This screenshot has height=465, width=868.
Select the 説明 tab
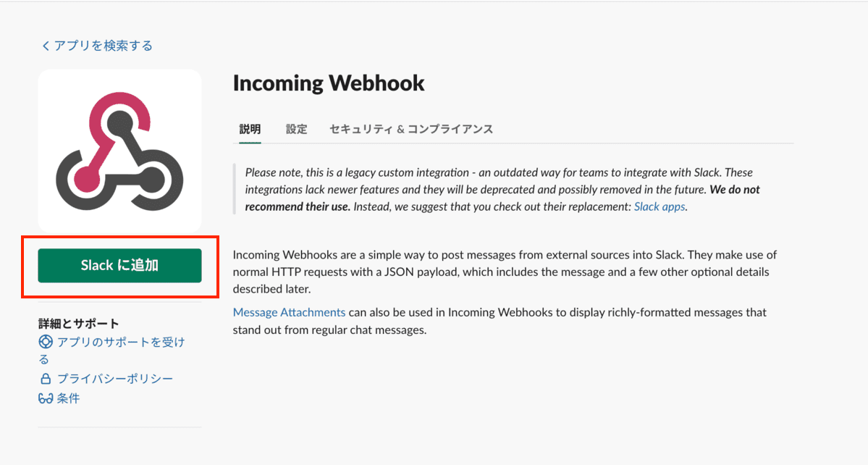[250, 129]
